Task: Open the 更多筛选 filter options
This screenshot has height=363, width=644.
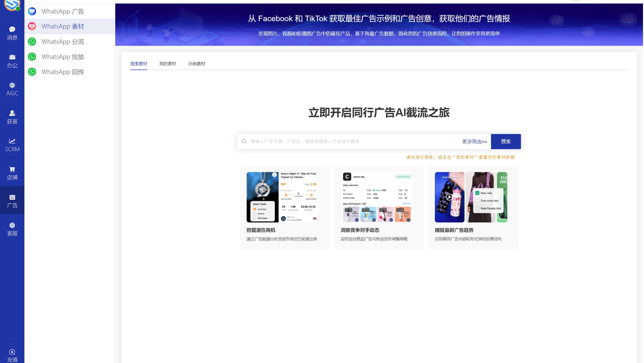Action: (474, 142)
